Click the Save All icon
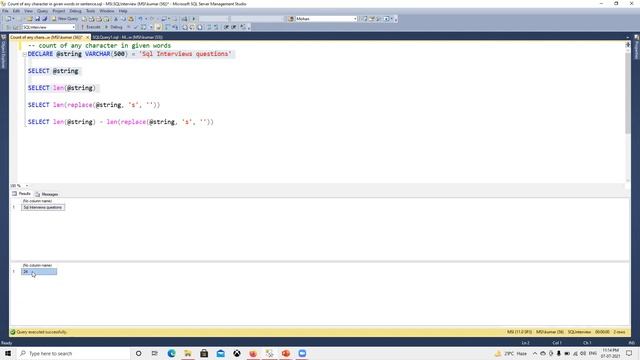Screen dimensions: 640x360 44,19
